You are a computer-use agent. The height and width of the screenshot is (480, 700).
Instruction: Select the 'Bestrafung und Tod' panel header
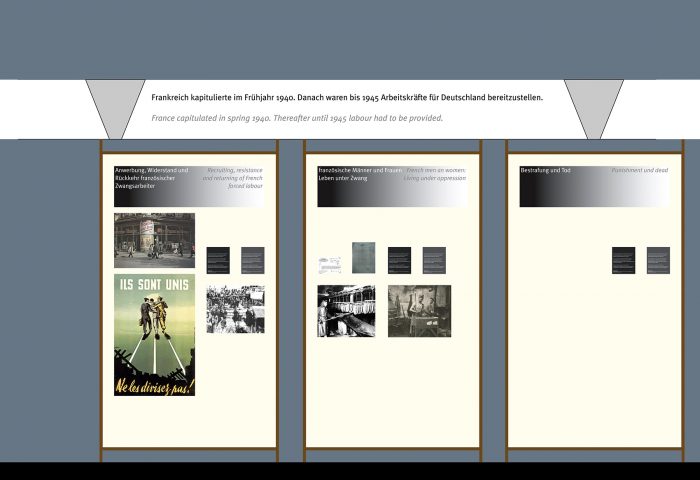pos(594,186)
